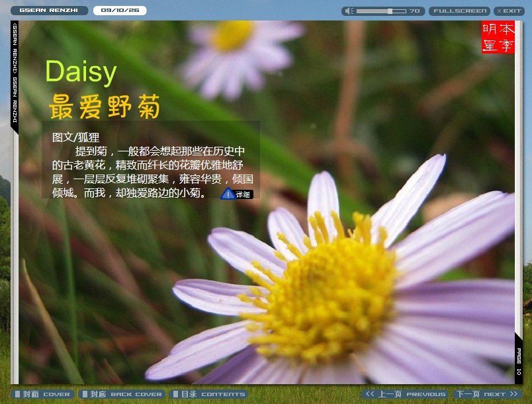Mute the volume speaker icon
532x404 pixels.
(349, 11)
